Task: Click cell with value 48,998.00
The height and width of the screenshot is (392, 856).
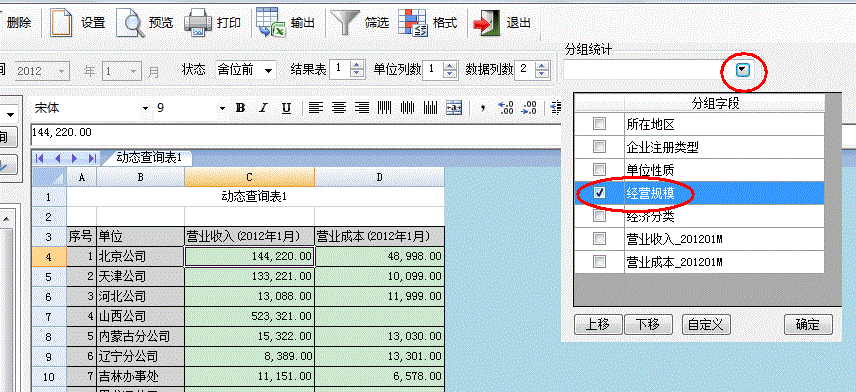Action: pos(379,257)
